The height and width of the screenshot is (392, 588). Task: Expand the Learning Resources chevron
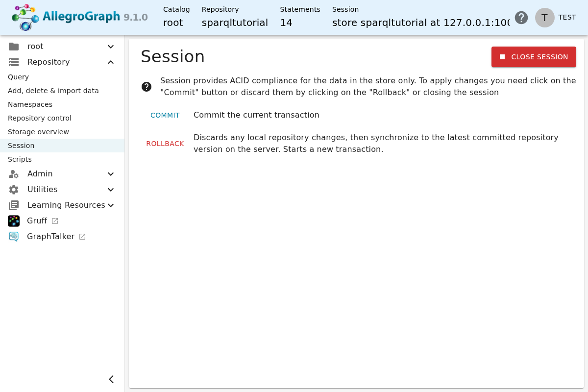tap(111, 205)
